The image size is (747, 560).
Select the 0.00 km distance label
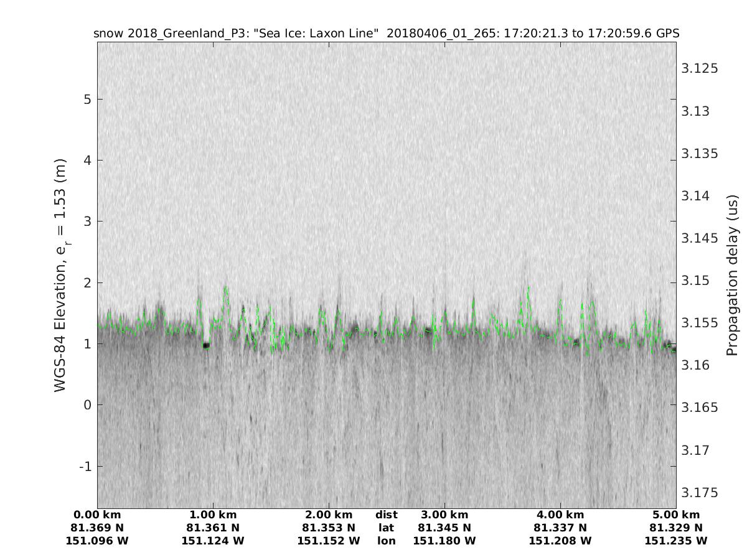[x=97, y=515]
